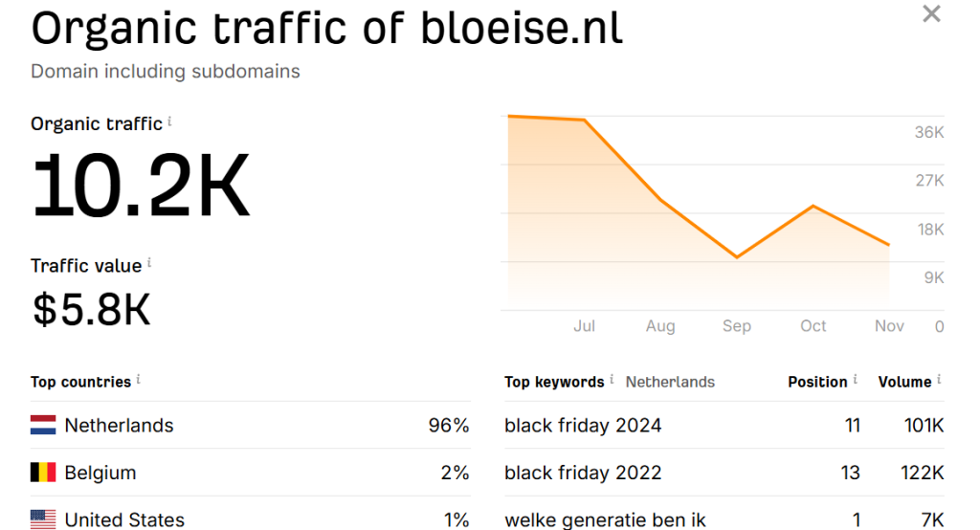Click info icon next to Traffic value
This screenshot has width=980, height=530.
(x=149, y=263)
